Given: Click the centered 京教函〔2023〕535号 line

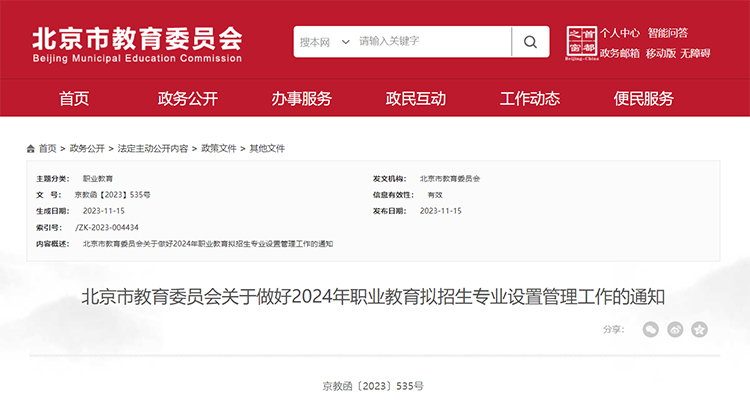Looking at the screenshot, I should [x=373, y=386].
